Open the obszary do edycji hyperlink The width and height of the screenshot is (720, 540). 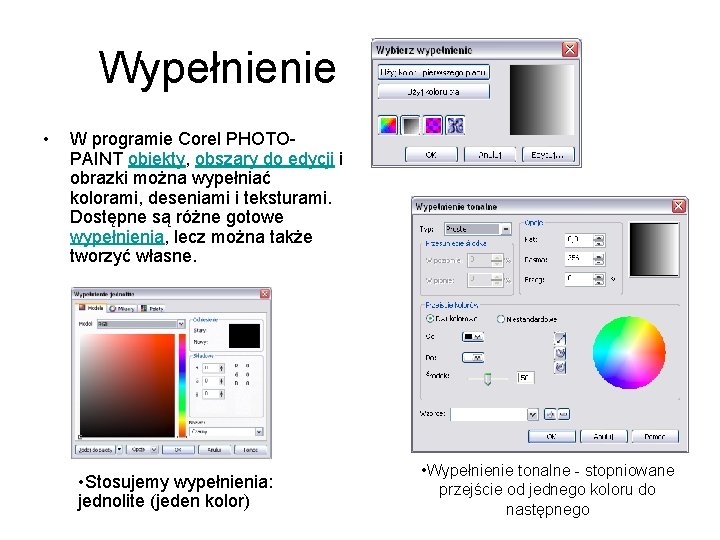point(264,159)
